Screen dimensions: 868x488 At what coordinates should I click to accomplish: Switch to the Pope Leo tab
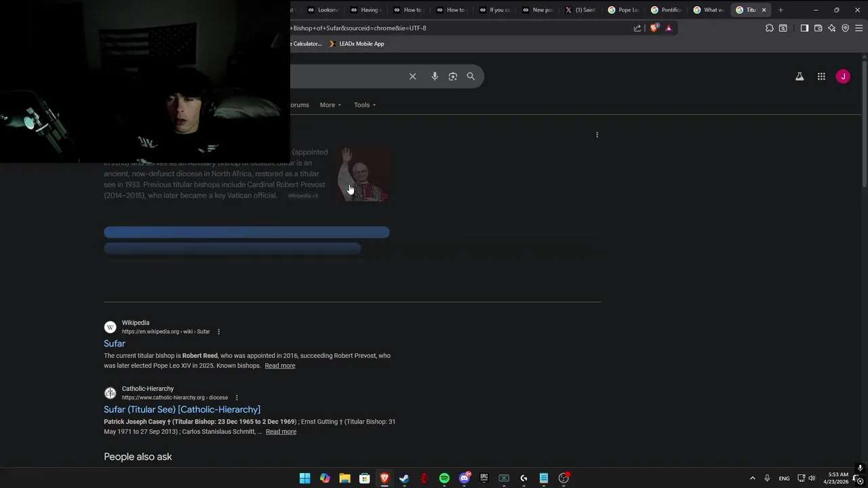(623, 10)
